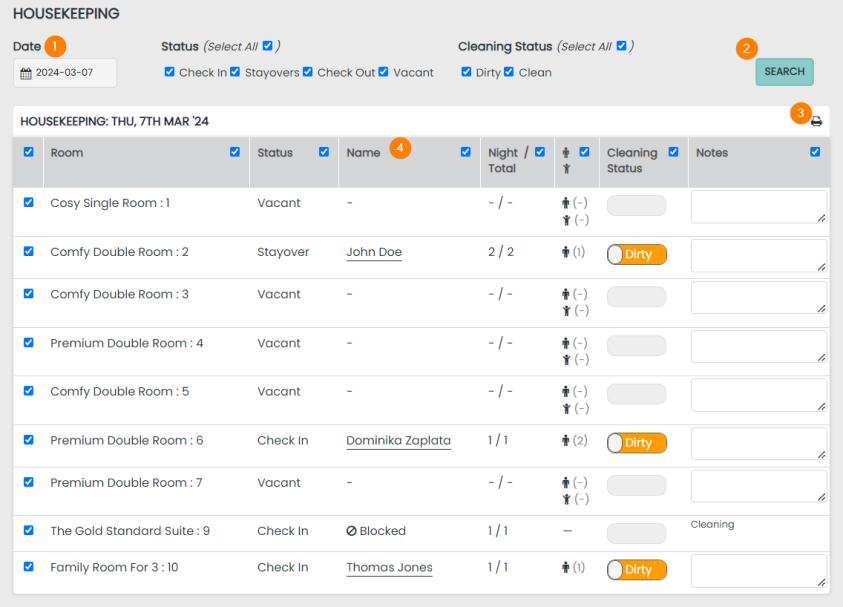Click the guest icon in the John Doe row
The width and height of the screenshot is (843, 607).
[566, 252]
